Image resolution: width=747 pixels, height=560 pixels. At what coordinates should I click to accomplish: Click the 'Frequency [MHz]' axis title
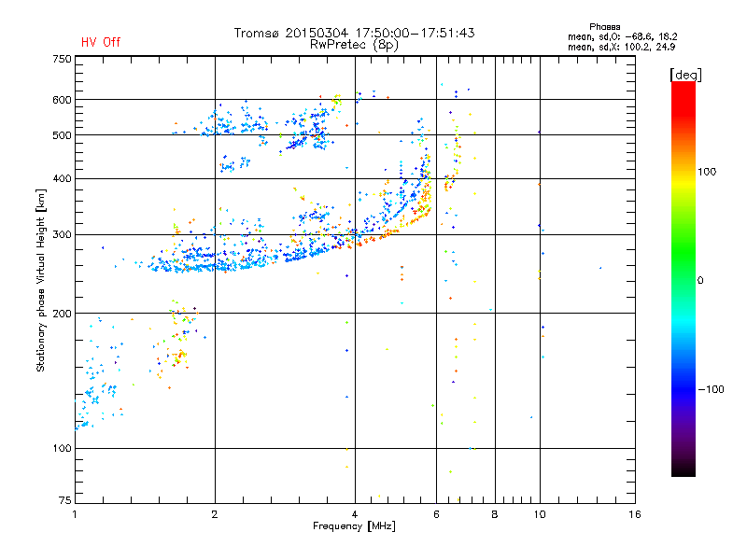click(354, 526)
